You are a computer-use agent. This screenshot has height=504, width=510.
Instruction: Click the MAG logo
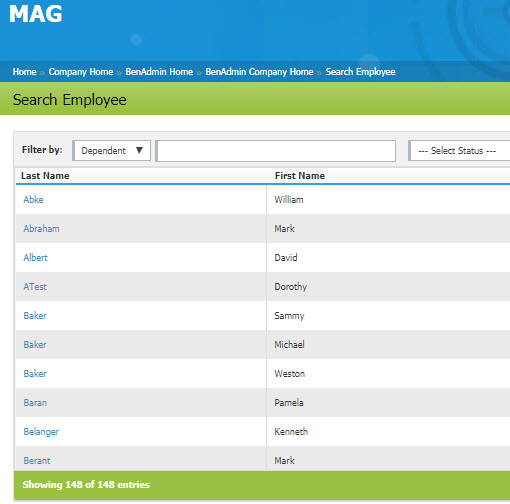tap(36, 14)
